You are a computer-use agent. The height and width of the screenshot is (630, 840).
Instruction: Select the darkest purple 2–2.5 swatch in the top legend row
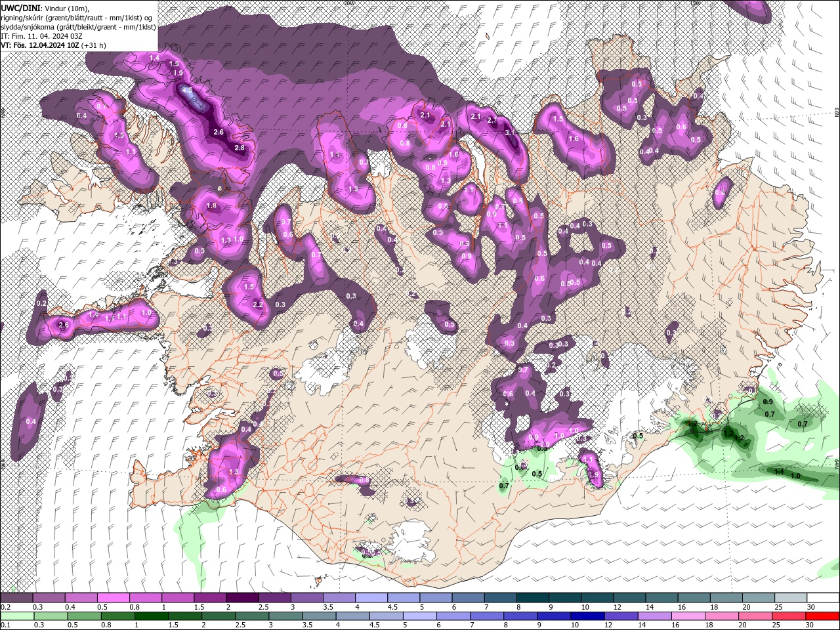(x=242, y=598)
